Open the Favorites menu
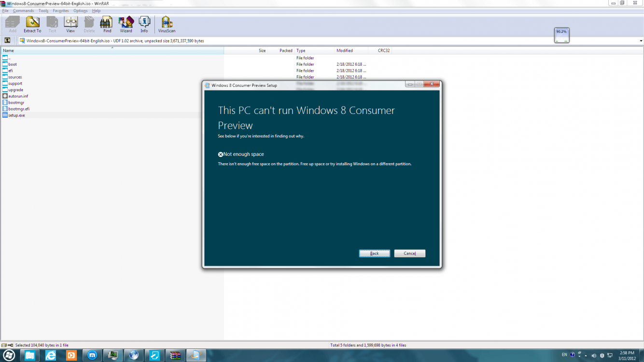Viewport: 644px width, 362px height. 61,11
